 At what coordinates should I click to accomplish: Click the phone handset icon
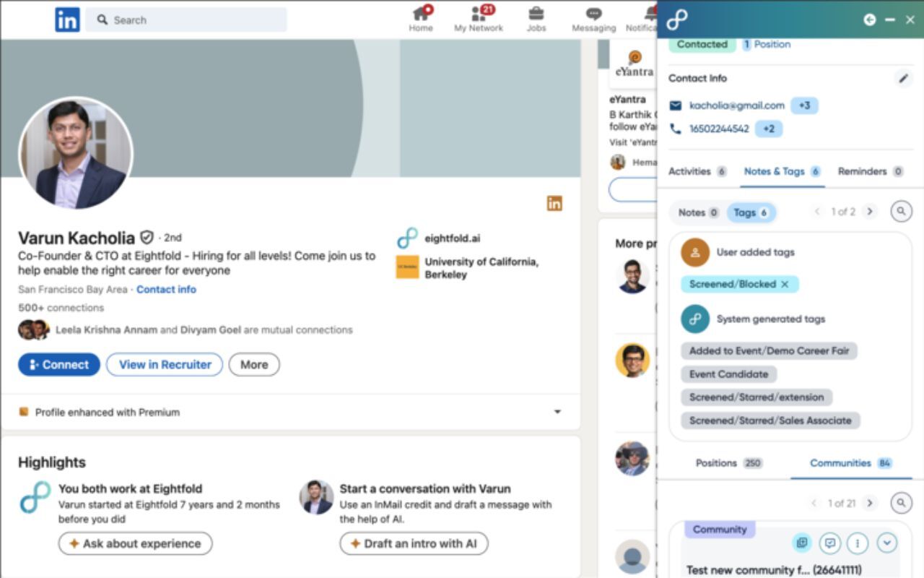click(676, 129)
